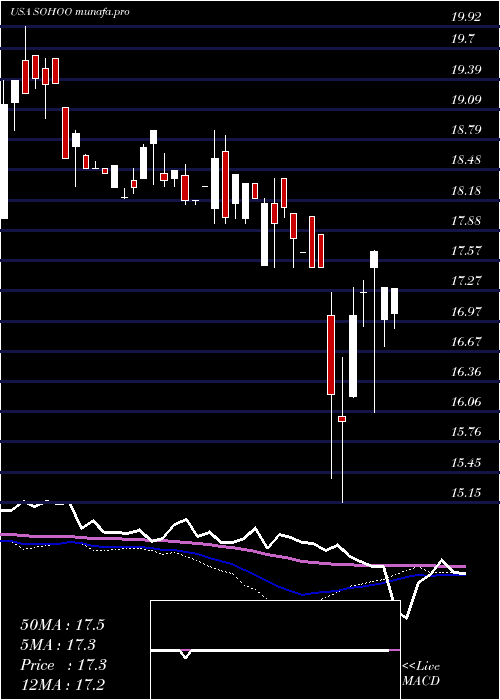Click the USA SOHOO munafa.pro chart title

[70, 12]
